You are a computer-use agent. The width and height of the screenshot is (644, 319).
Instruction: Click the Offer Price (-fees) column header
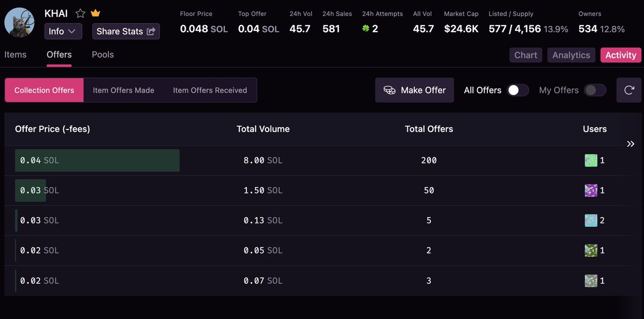(x=53, y=129)
